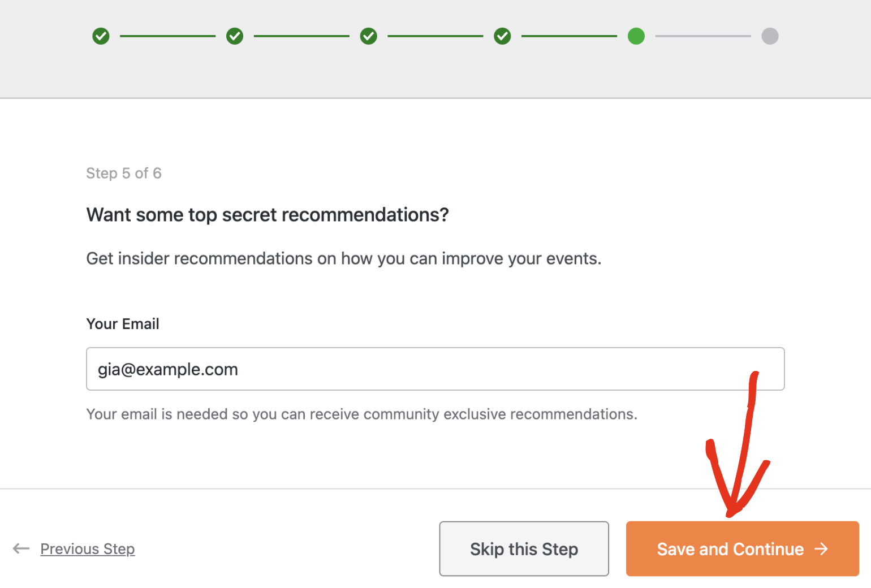Go back via the Previous Step link
Screen dimensions: 871x588
point(88,549)
